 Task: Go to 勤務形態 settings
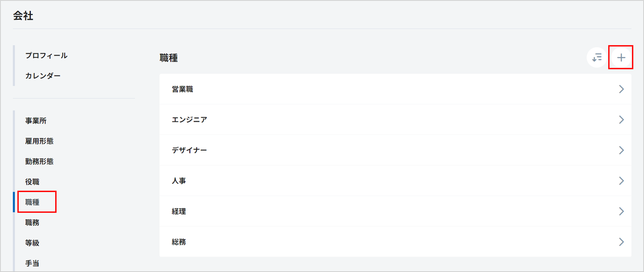pyautogui.click(x=39, y=161)
